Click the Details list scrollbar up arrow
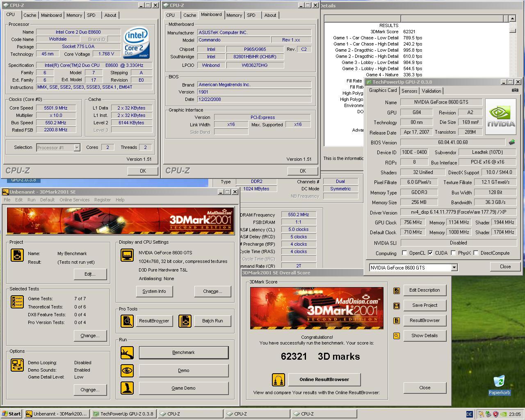Viewport: 525px width, 420px height. click(512, 18)
